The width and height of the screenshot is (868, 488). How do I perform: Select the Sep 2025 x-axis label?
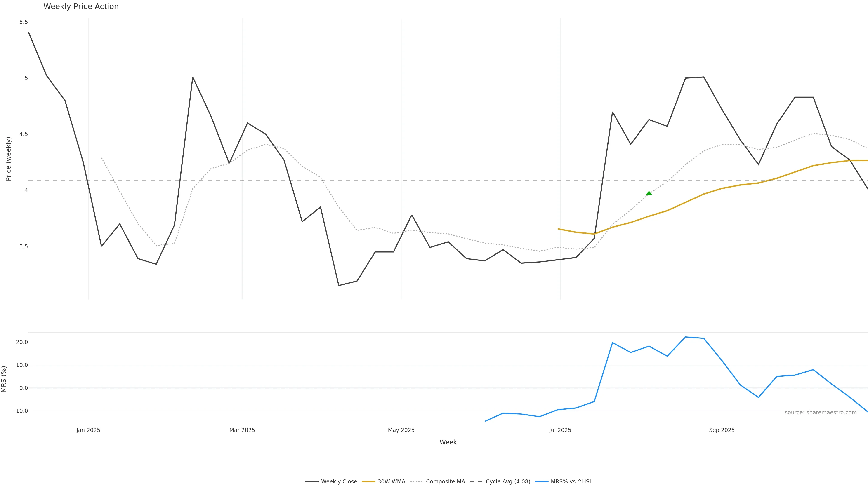[x=722, y=430]
